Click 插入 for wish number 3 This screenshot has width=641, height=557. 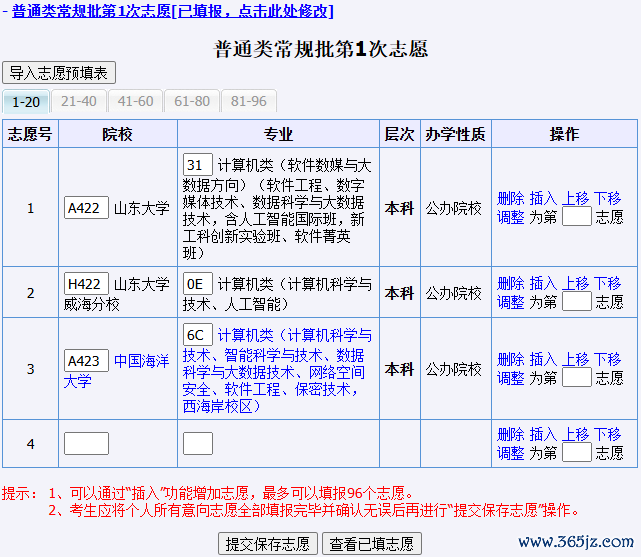coord(543,359)
